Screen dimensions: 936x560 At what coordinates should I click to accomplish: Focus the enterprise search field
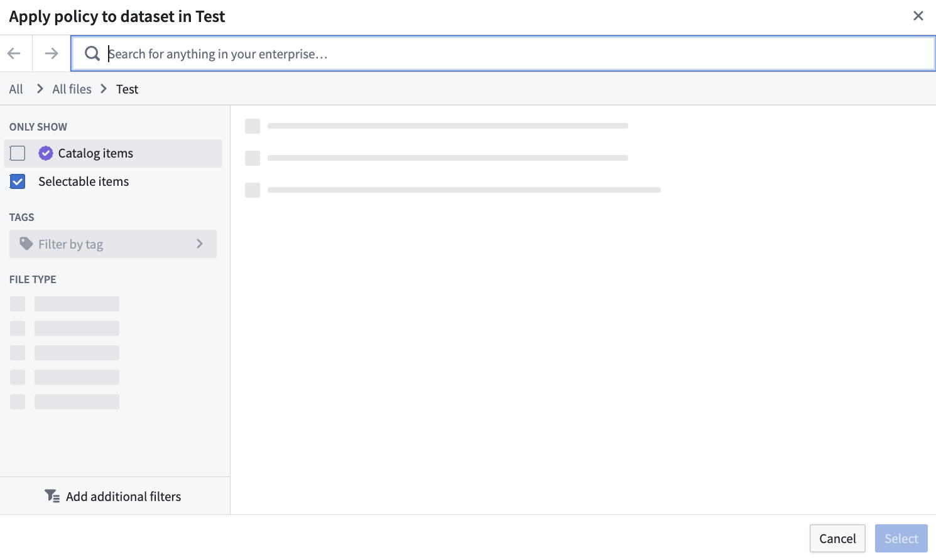tap(503, 53)
